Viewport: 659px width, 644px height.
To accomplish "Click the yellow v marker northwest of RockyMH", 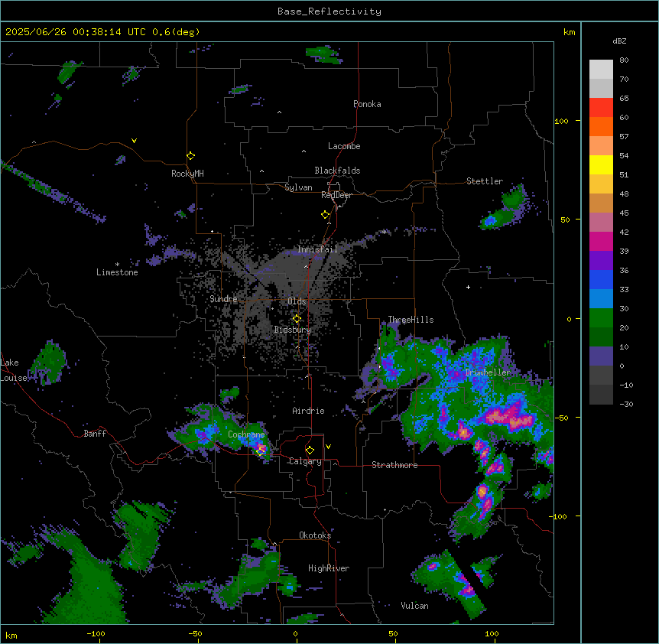I will click(x=134, y=141).
